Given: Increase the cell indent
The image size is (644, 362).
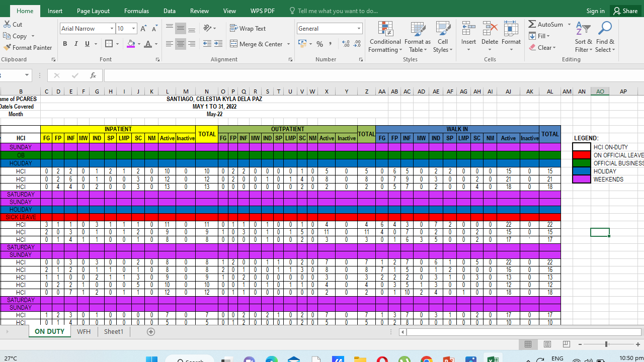Looking at the screenshot, I should 218,44.
